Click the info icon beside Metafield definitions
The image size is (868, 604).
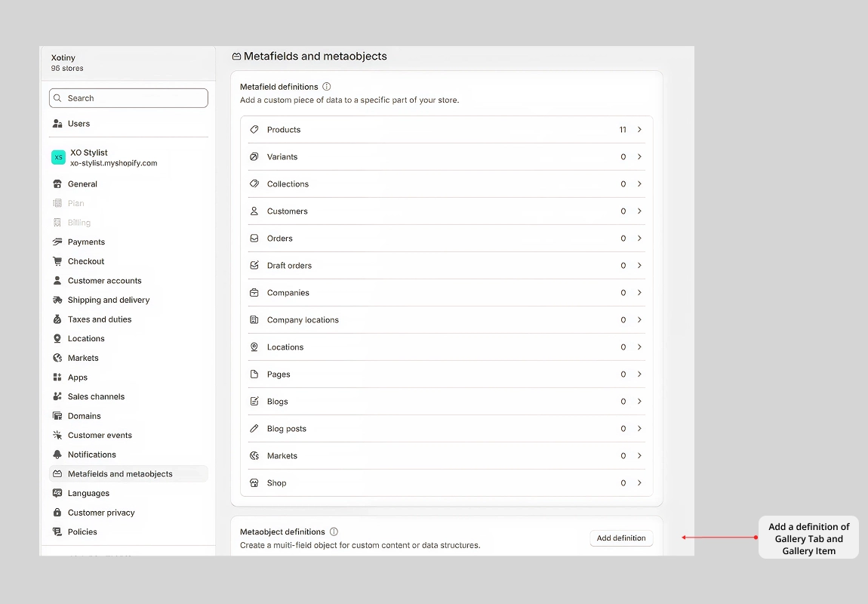click(x=327, y=86)
